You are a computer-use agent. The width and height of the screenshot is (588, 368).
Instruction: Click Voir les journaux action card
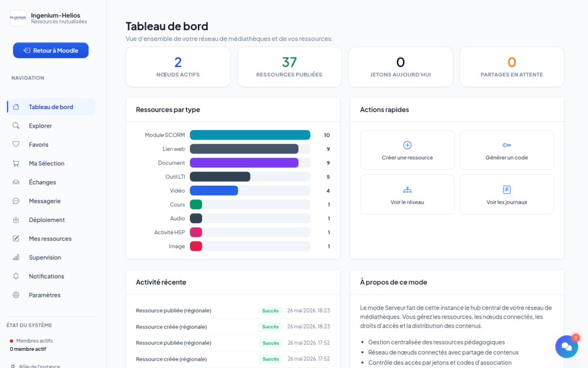[506, 194]
